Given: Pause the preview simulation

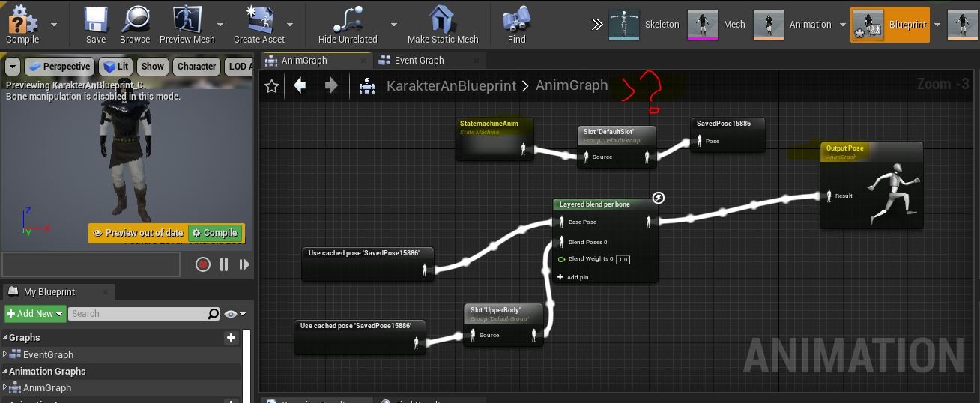Looking at the screenshot, I should (224, 264).
